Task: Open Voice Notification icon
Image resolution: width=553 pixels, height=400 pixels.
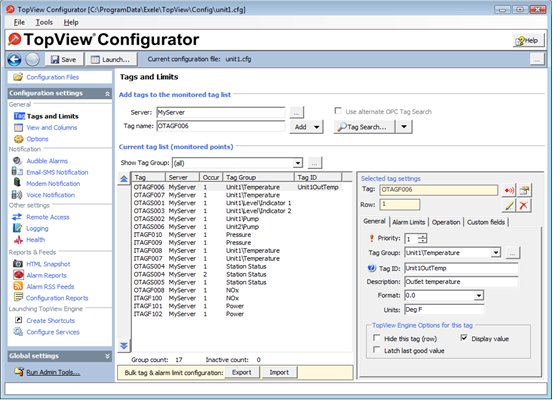Action: pyautogui.click(x=17, y=194)
